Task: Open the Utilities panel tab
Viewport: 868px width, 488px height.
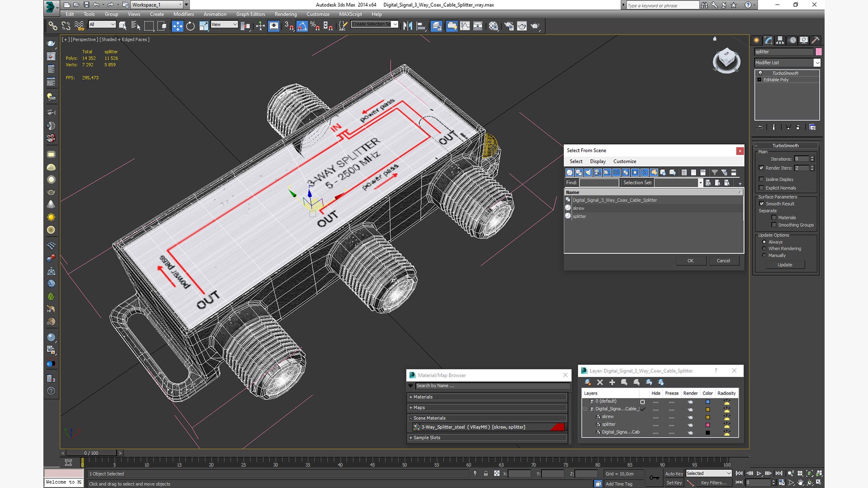Action: (815, 40)
